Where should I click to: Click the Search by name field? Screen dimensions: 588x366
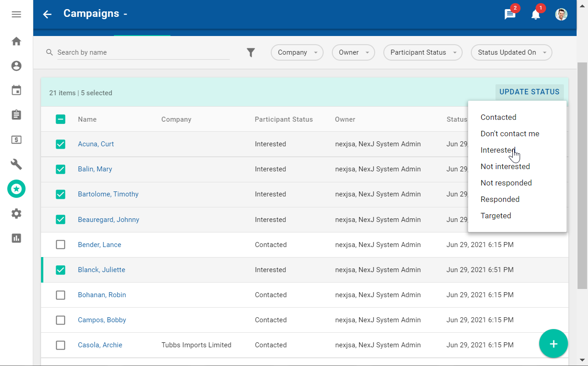coord(142,52)
